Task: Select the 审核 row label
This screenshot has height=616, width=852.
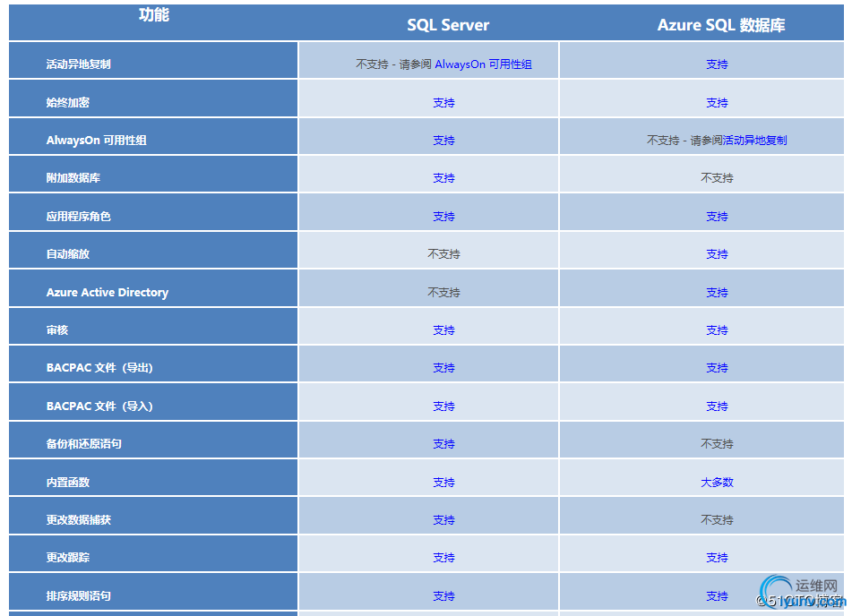Action: pyautogui.click(x=57, y=329)
